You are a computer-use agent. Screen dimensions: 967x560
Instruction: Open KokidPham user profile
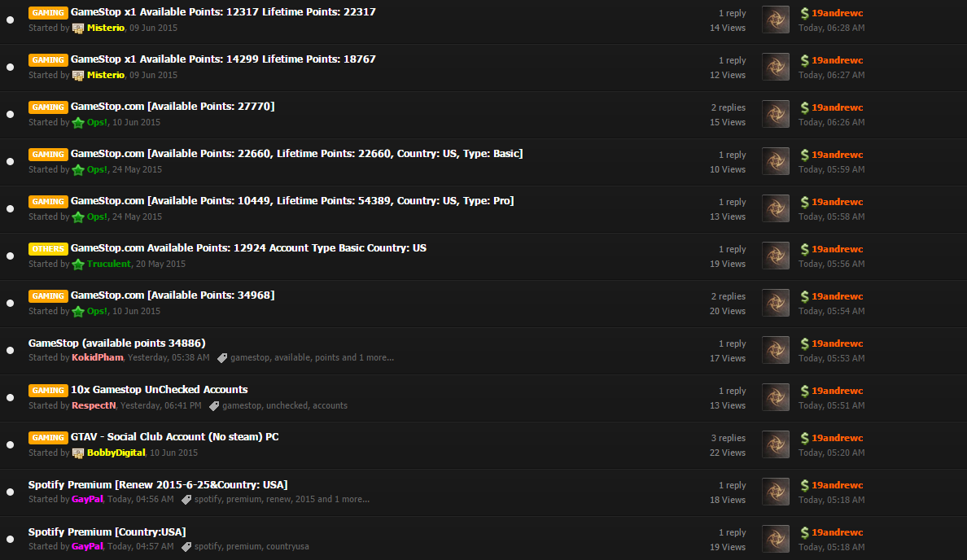pyautogui.click(x=98, y=357)
